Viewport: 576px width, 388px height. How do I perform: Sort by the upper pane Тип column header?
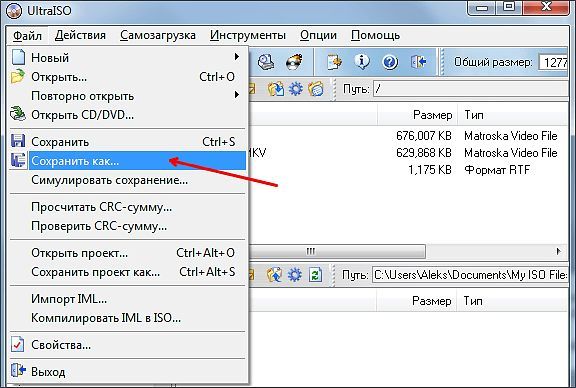(x=513, y=115)
